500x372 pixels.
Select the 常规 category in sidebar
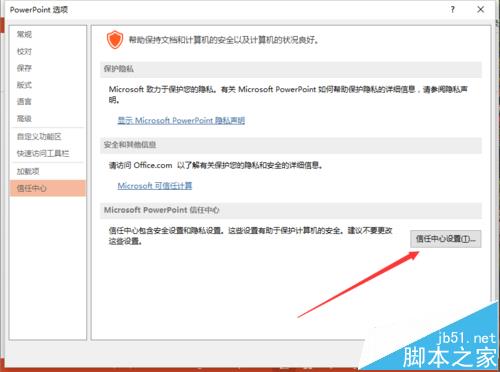(24, 34)
